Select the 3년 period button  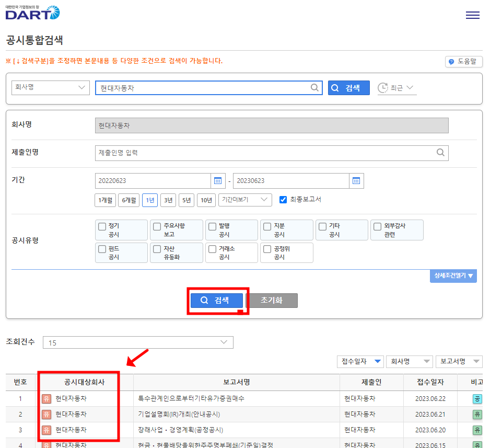[168, 200]
